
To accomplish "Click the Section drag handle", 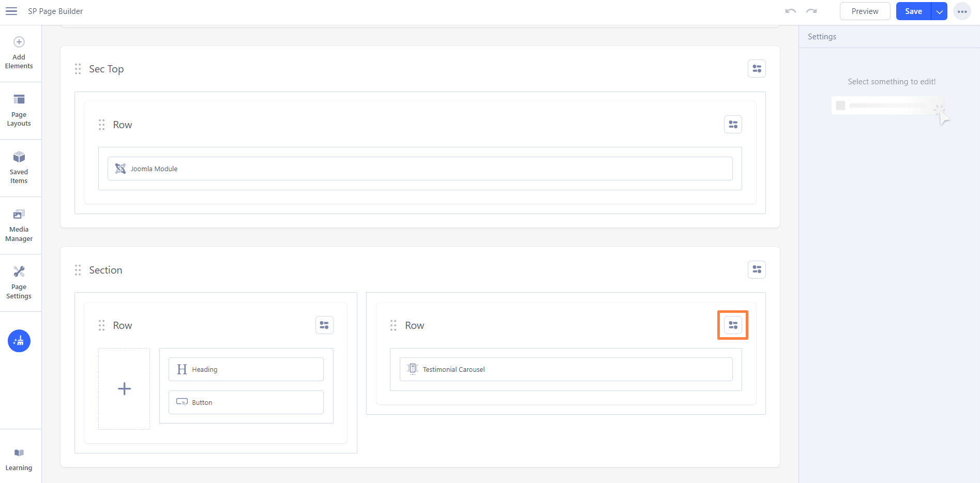I will [78, 270].
